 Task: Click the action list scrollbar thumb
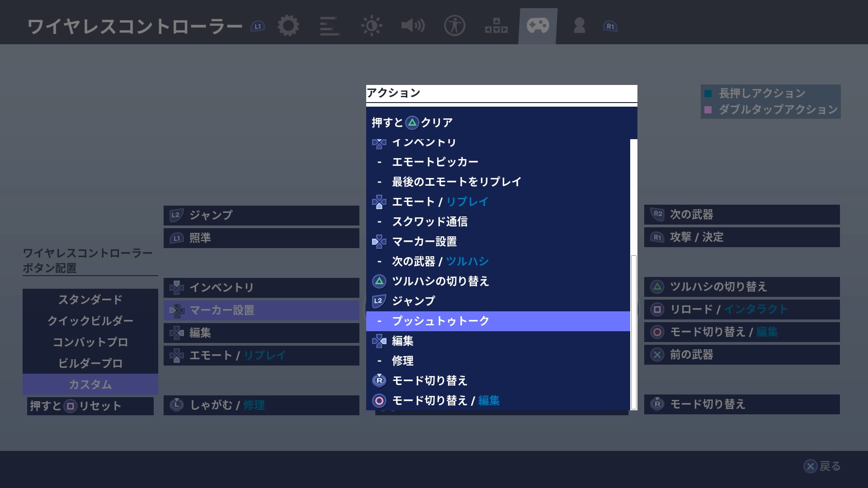click(x=634, y=333)
